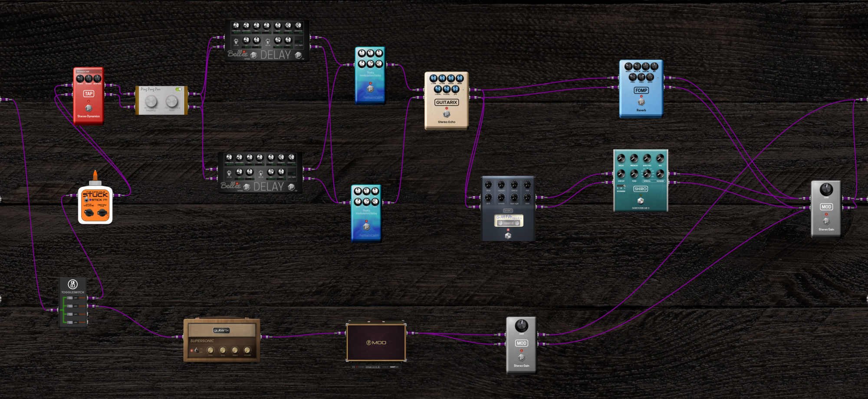Bypass the upper floaty modulation/delay pedal
This screenshot has width=868, height=399.
[x=370, y=88]
